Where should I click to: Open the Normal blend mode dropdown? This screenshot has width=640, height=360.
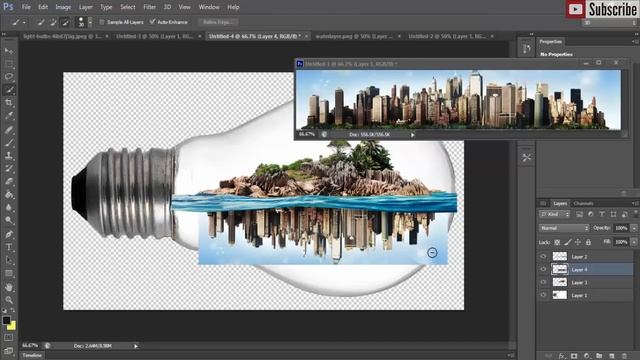[x=564, y=228]
